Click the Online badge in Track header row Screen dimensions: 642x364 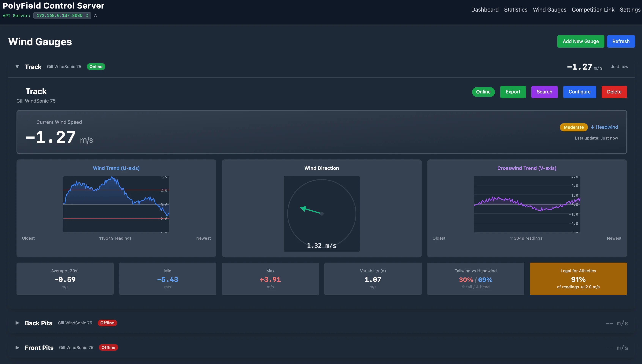96,67
